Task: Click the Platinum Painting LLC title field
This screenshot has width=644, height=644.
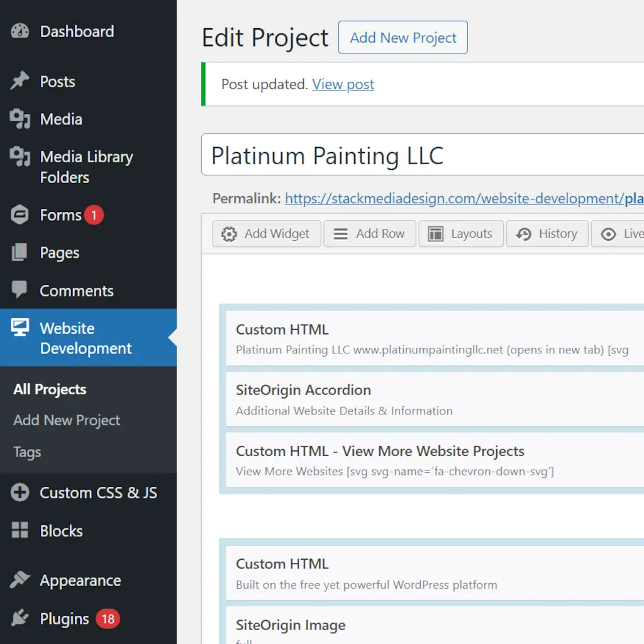Action: tap(423, 155)
